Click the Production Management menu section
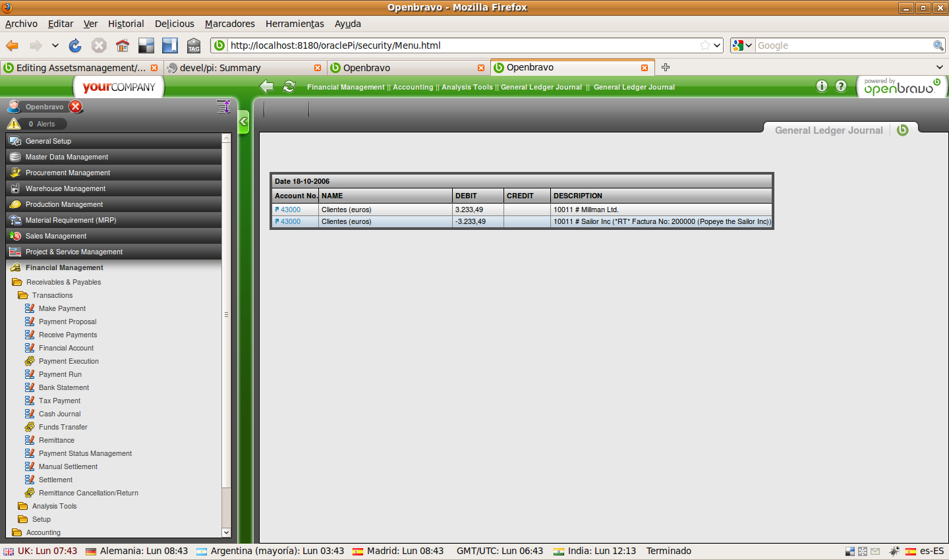This screenshot has width=949, height=560. coord(114,204)
